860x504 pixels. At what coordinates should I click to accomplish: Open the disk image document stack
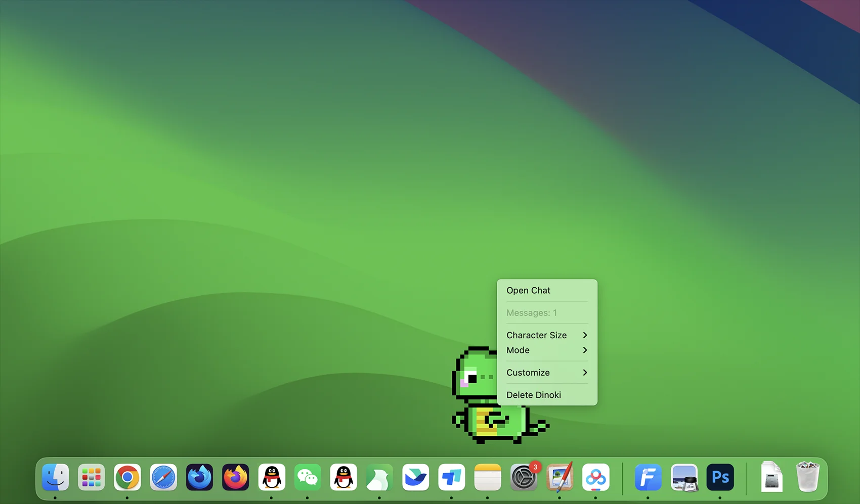click(x=772, y=477)
